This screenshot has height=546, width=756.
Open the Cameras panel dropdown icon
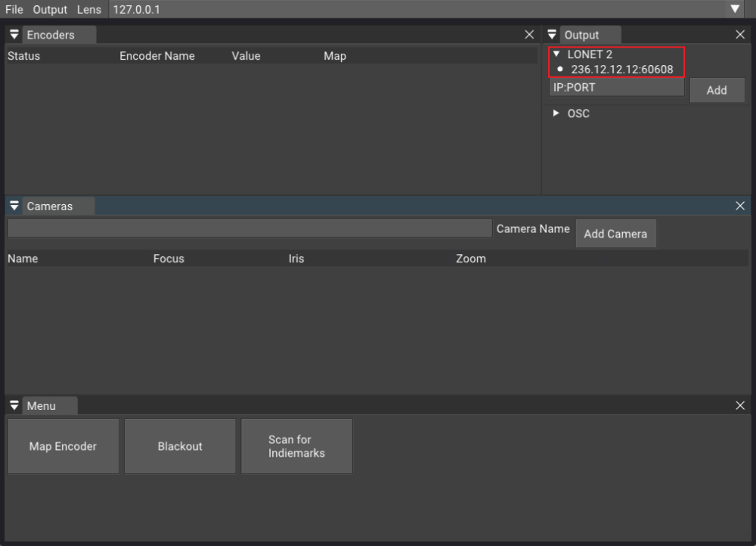pos(14,206)
